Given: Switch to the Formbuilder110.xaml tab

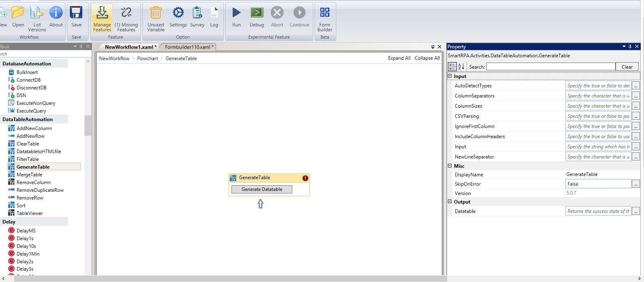Looking at the screenshot, I should [x=189, y=47].
